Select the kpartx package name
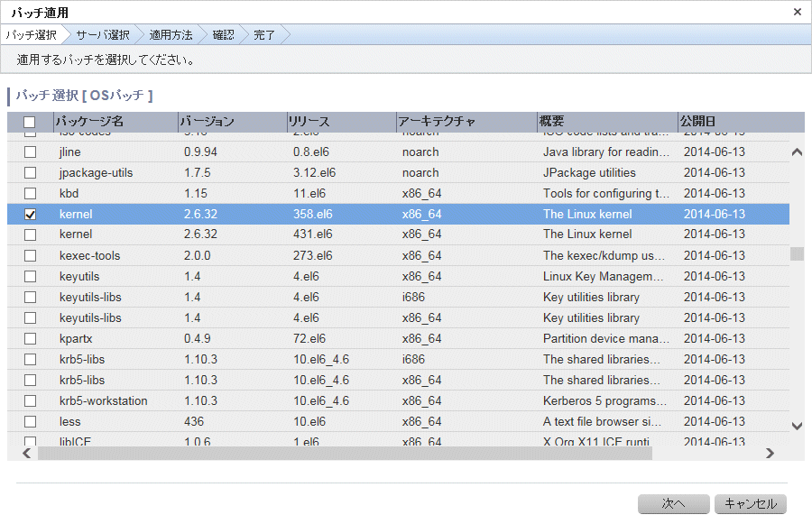 point(76,338)
